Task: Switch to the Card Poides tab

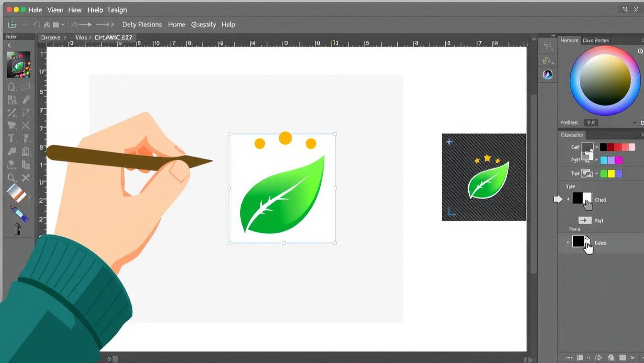Action: point(595,40)
